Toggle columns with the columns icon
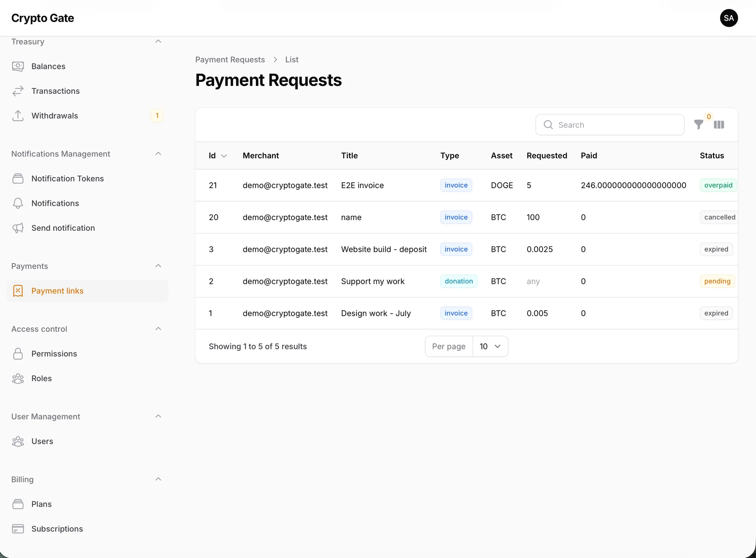Image resolution: width=756 pixels, height=558 pixels. (719, 125)
